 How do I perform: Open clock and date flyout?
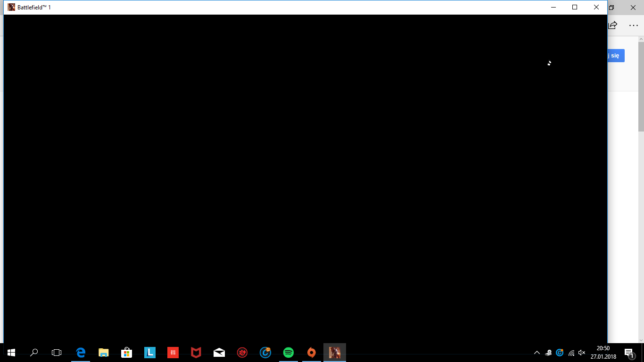point(603,353)
